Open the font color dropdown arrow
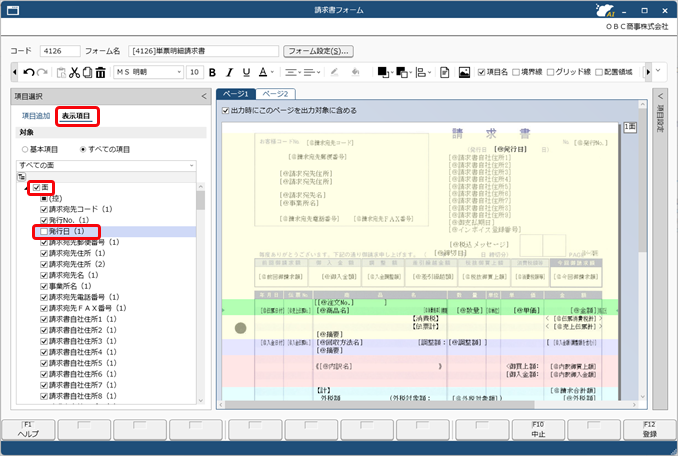 pyautogui.click(x=272, y=72)
